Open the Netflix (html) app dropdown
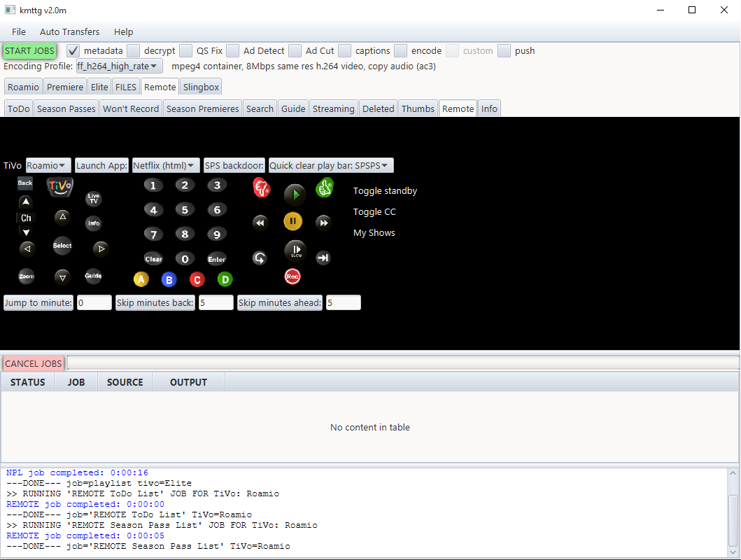 (166, 165)
